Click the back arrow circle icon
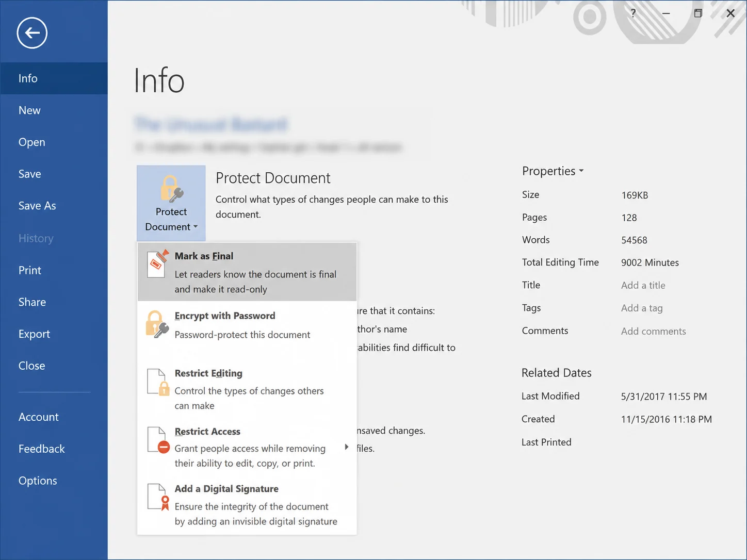 coord(32,33)
